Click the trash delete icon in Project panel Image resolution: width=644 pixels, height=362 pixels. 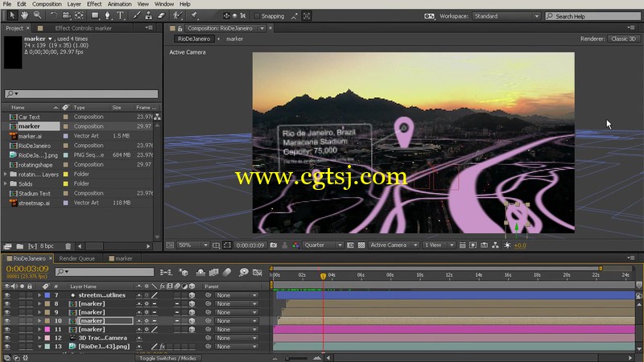[x=68, y=246]
